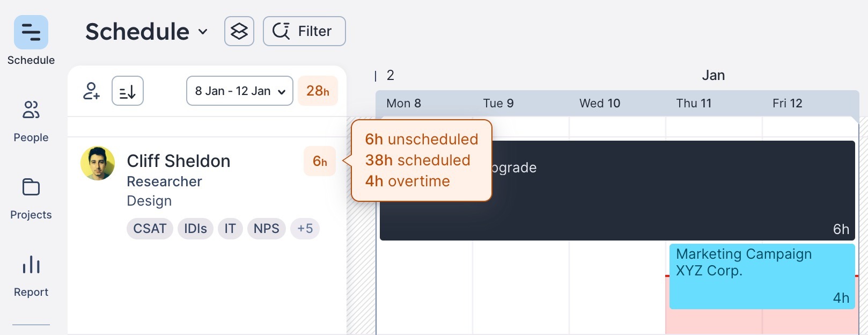This screenshot has height=335, width=868.
Task: Open the 8 Jan - 12 Jan date range dropdown
Action: 239,91
